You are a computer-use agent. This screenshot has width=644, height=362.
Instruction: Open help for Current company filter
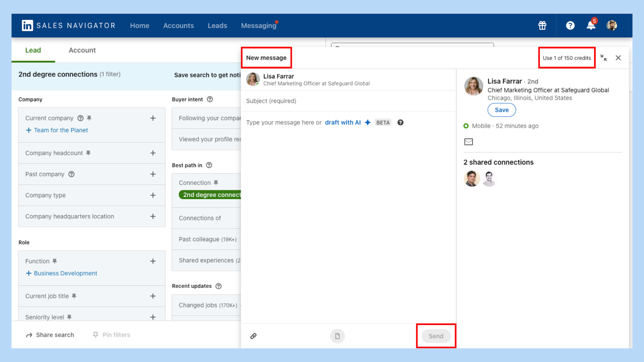click(80, 118)
